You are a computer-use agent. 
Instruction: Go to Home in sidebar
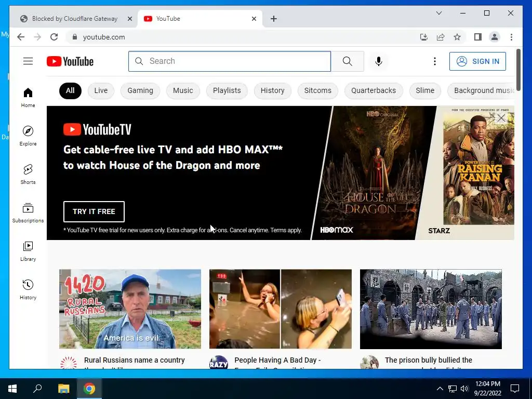(x=28, y=97)
